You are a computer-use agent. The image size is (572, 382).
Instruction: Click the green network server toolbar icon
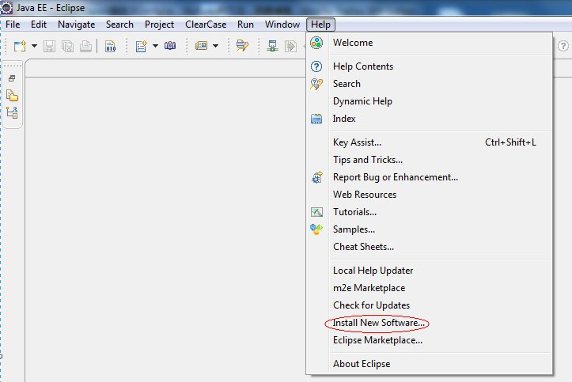pos(272,46)
